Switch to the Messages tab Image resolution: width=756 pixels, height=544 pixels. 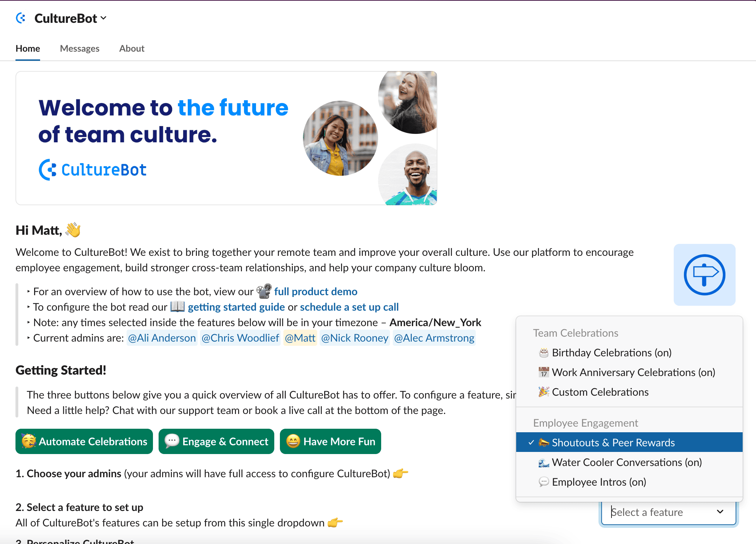(79, 48)
